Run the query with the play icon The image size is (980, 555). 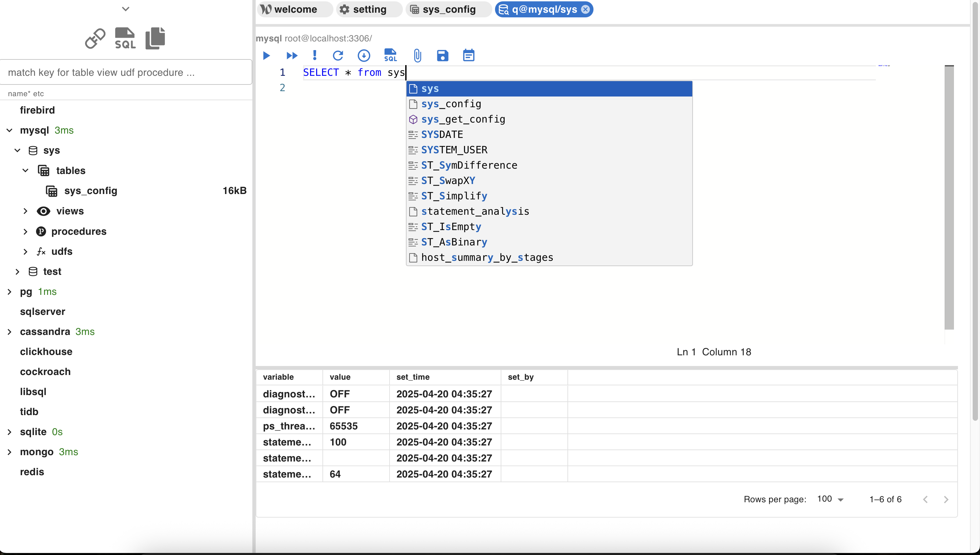point(266,56)
